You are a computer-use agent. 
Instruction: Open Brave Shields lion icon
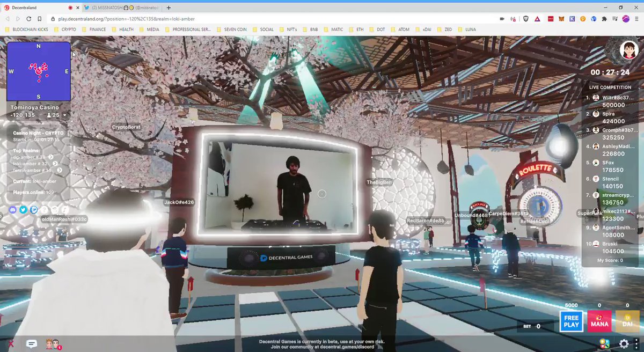pyautogui.click(x=526, y=19)
